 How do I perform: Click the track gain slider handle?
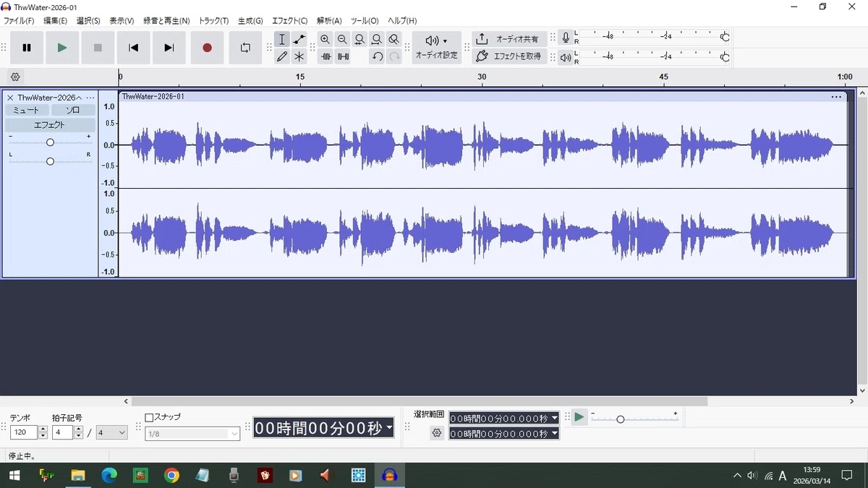(50, 142)
